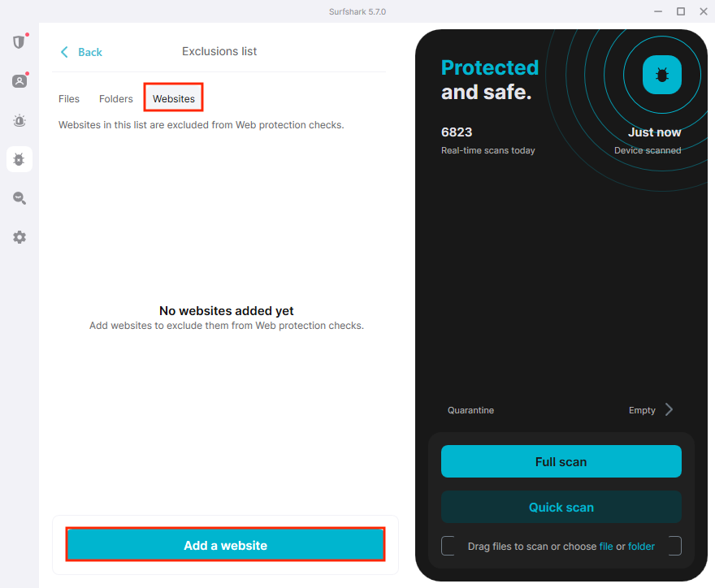The height and width of the screenshot is (588, 715).
Task: Click the Back link text
Action: 90,52
